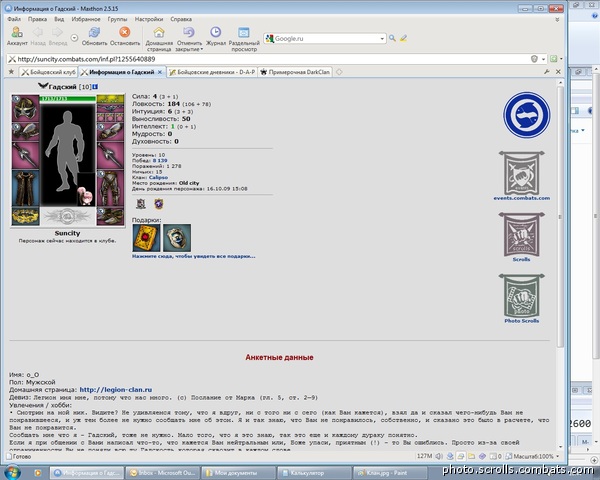Click the purple shield badge under stats

[x=159, y=204]
